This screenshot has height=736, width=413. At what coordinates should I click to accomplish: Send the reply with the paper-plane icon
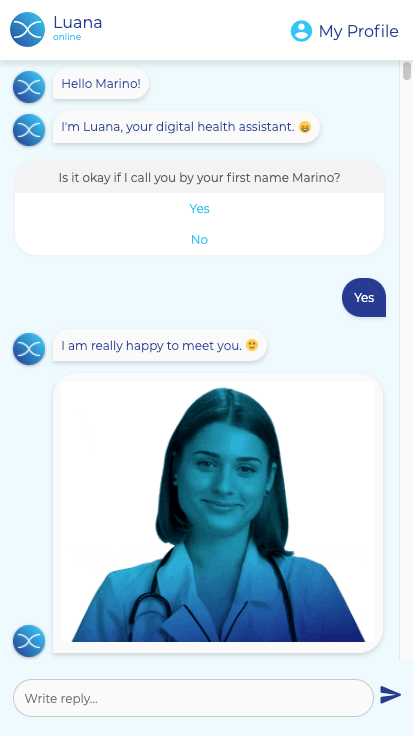pyautogui.click(x=390, y=694)
